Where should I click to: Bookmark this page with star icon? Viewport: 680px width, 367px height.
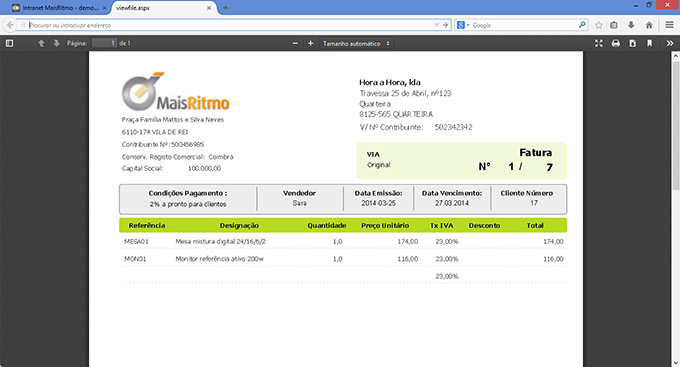pos(599,25)
